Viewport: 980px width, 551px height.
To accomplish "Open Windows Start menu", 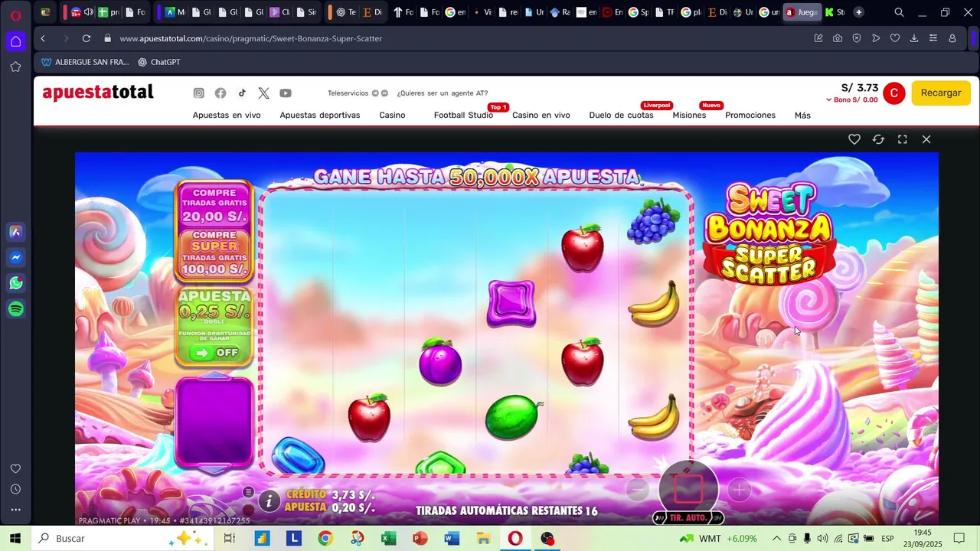I will [x=15, y=538].
